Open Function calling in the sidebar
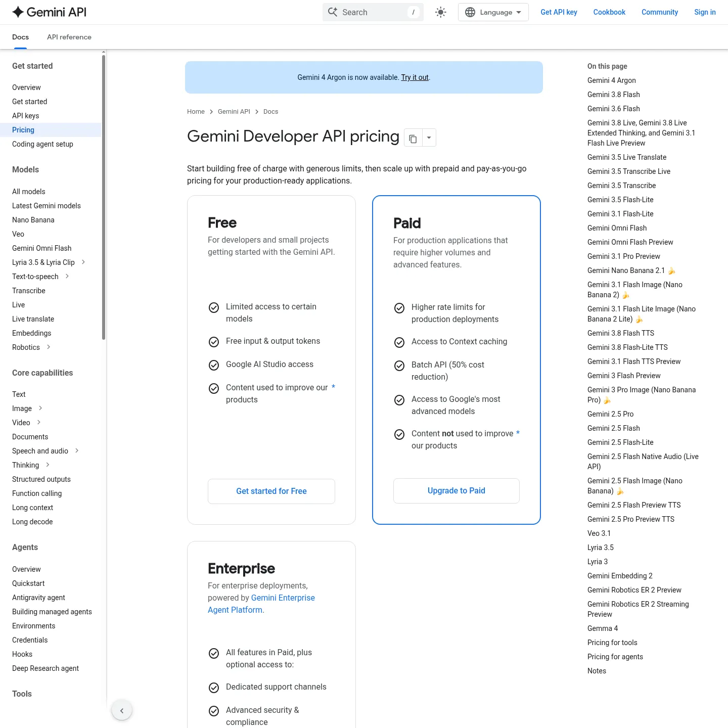 point(37,493)
